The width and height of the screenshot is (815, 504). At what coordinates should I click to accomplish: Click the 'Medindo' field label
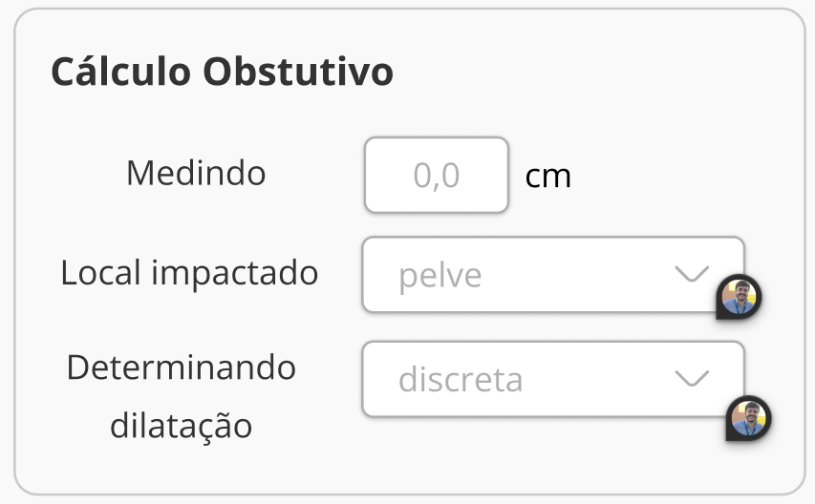coord(196,173)
